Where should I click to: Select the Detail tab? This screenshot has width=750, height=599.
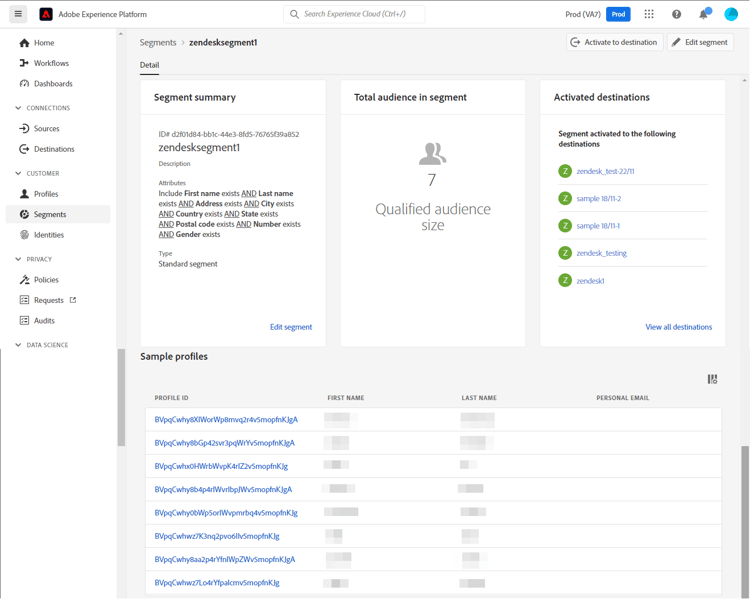click(x=149, y=65)
